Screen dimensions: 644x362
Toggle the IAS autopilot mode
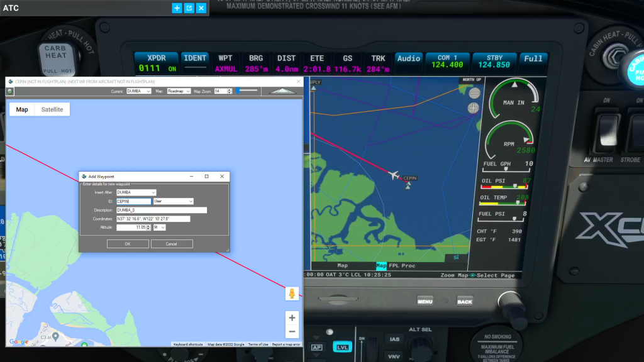point(394,339)
